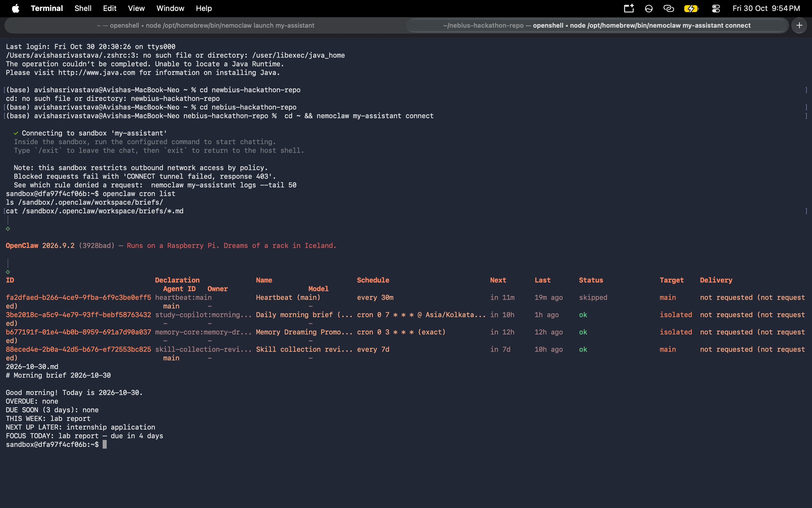
Task: Click the http://www.java.com link text
Action: click(x=97, y=73)
